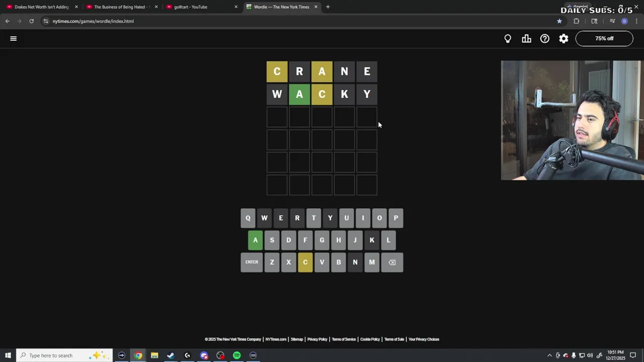Show hidden system tray icons
The width and height of the screenshot is (644, 362).
coord(549,355)
